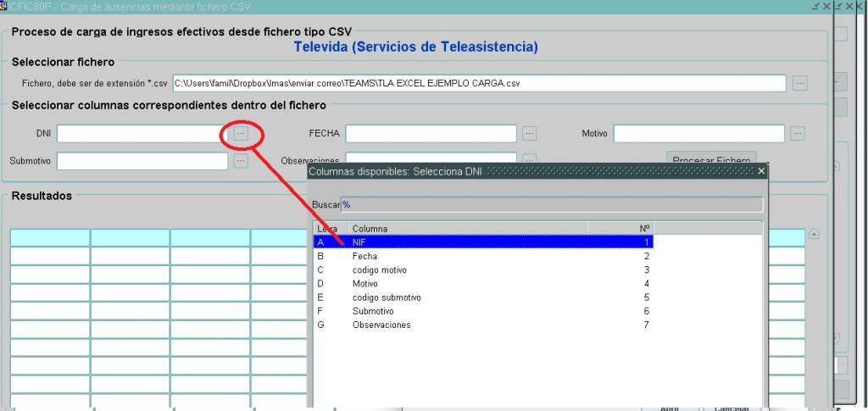This screenshot has height=411, width=868.
Task: Select the codigo motivo row
Action: pyautogui.click(x=483, y=269)
